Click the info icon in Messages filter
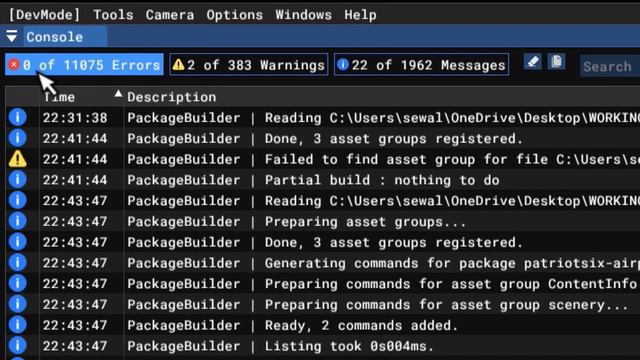 [x=343, y=64]
